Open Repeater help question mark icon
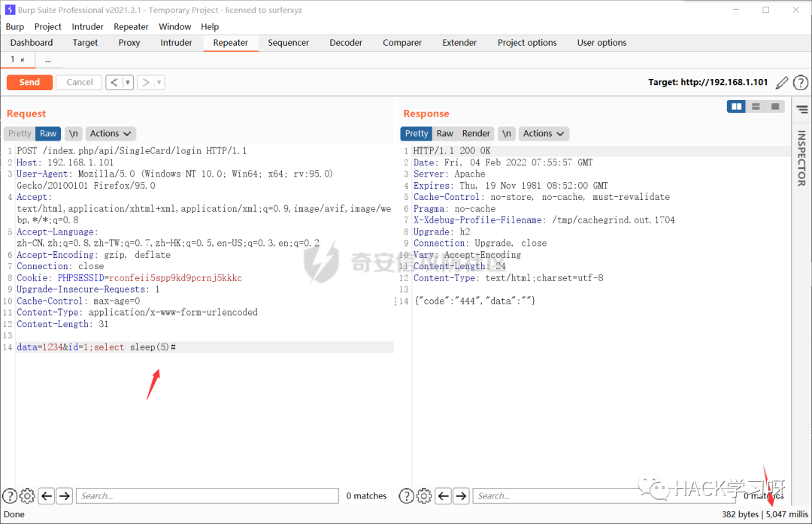 coord(801,83)
